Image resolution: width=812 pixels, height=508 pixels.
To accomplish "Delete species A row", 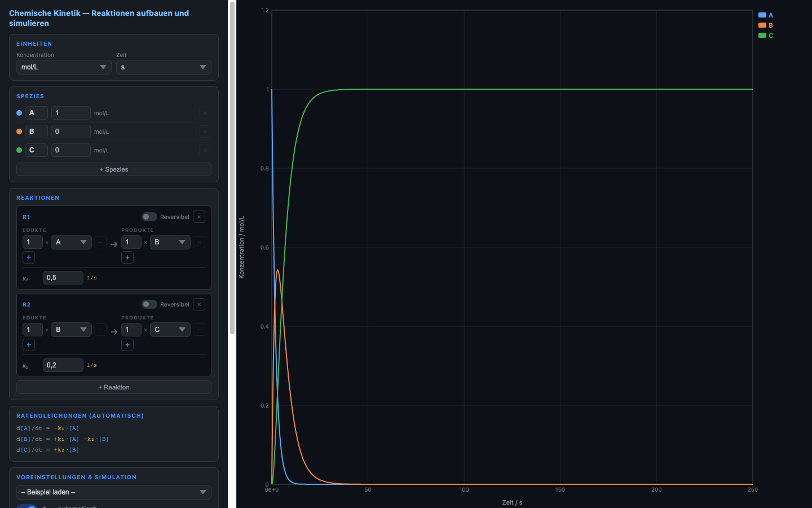I will (205, 113).
